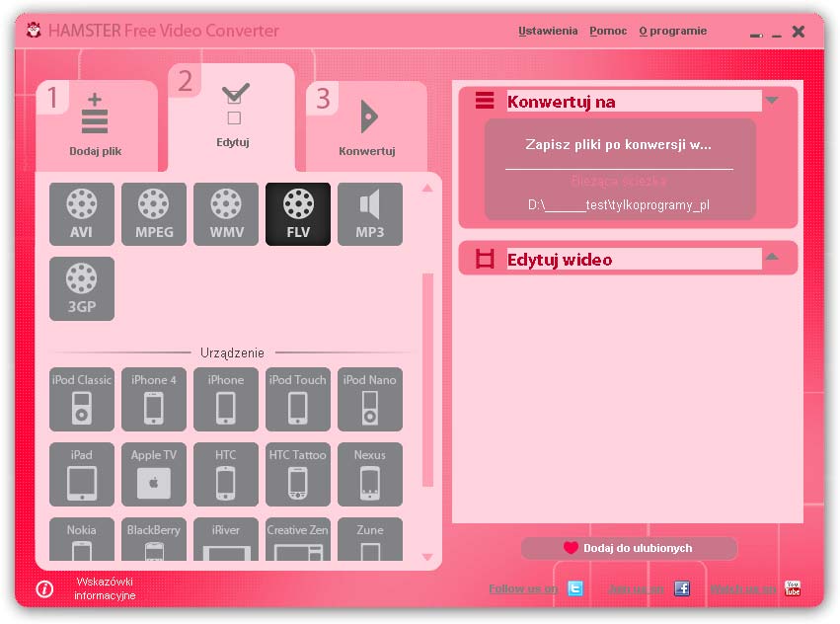
Task: Pick the plain HTC device preset
Action: [x=225, y=474]
